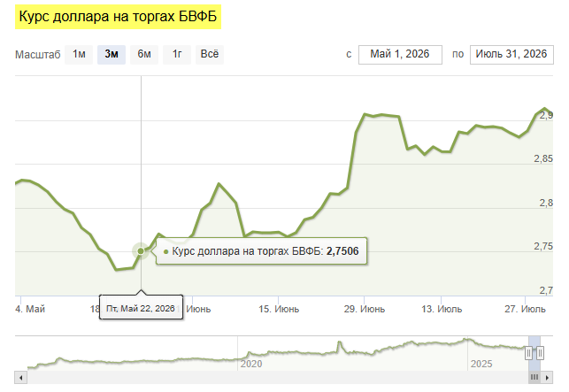The height and width of the screenshot is (392, 569).
Task: Click the 13. Июль axis label
Action: [442, 309]
